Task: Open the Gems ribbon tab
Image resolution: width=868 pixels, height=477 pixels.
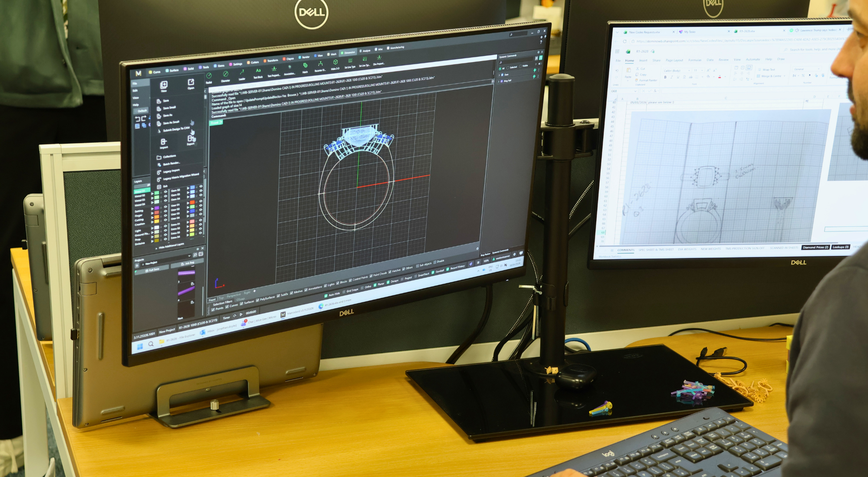Action: (x=218, y=66)
